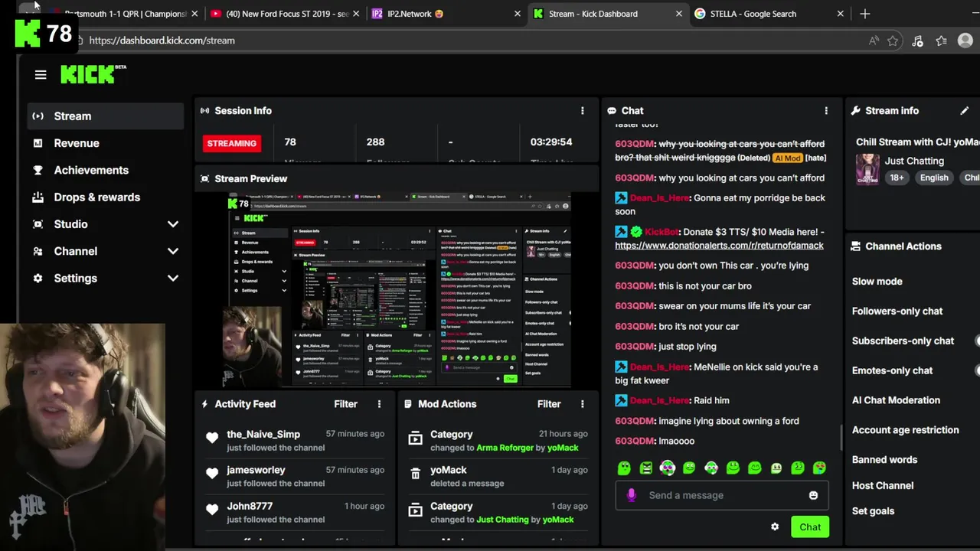The height and width of the screenshot is (551, 980).
Task: Click Account age restriction option
Action: [x=906, y=430]
